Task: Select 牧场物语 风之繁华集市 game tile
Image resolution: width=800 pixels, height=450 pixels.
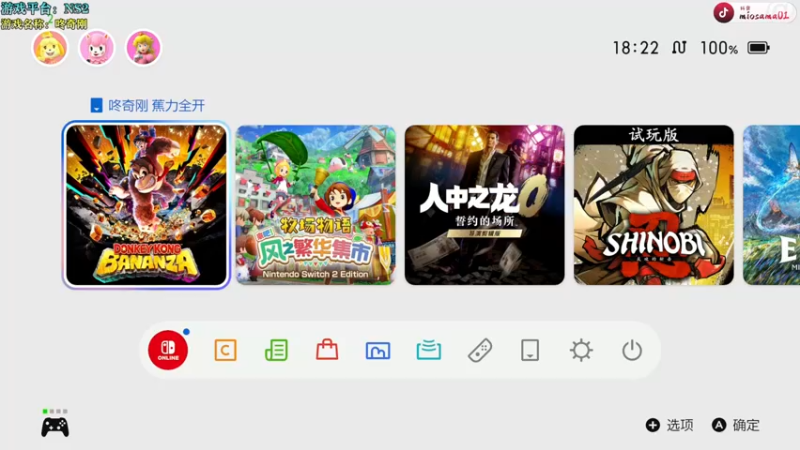Action: point(316,205)
